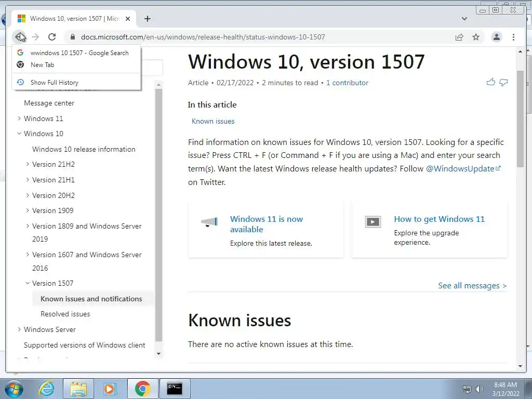Open Windows 10 release information
The width and height of the screenshot is (532, 399).
click(84, 149)
